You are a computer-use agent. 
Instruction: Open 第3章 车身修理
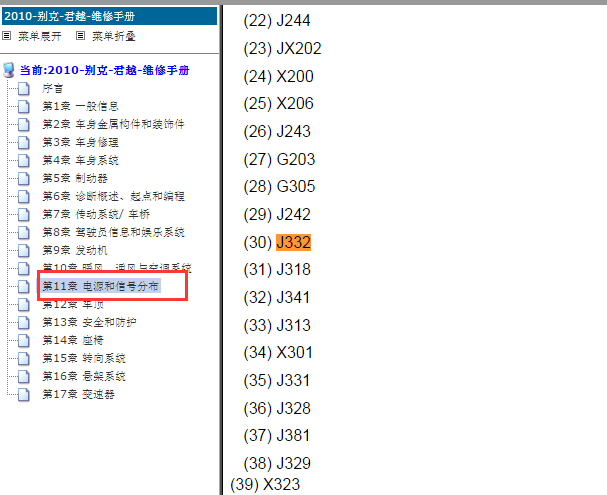tap(80, 142)
